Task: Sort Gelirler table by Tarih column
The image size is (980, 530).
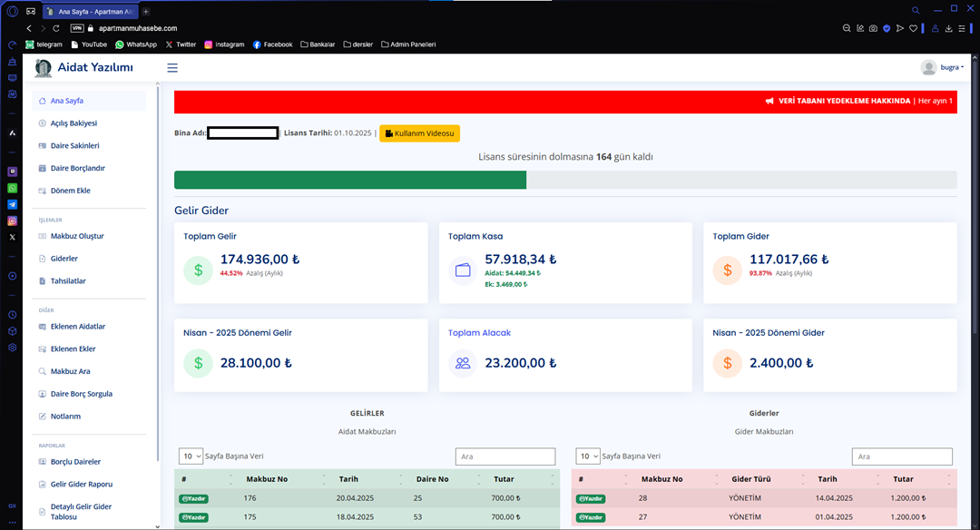Action: (348, 479)
